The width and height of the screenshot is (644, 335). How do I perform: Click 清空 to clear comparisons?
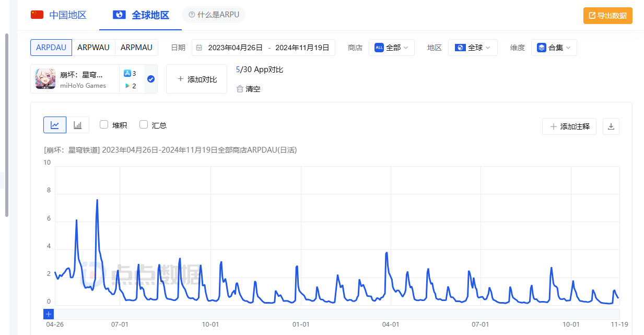(x=248, y=89)
